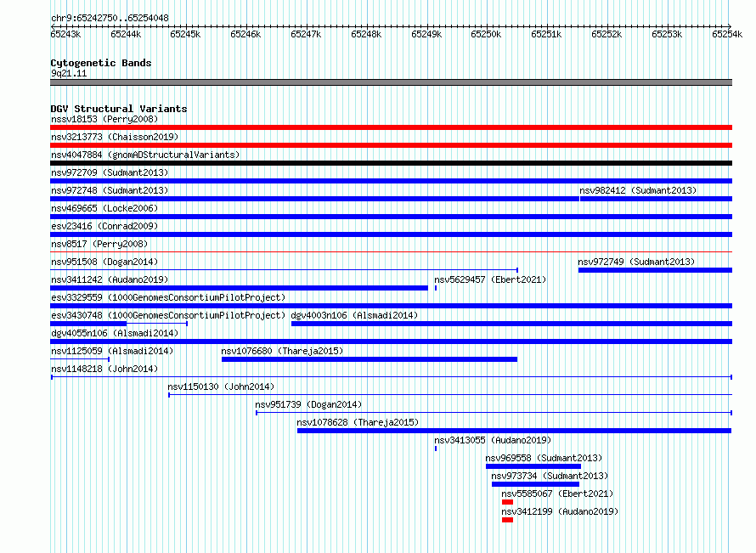Click nsv969558 (Sudmant2013) label
Viewport: 756px width, 553px height.
544,458
